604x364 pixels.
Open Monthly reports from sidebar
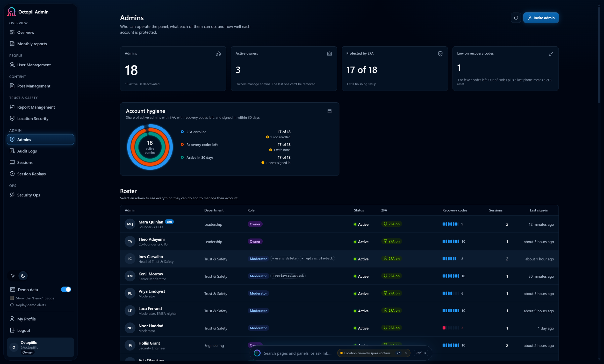tap(40, 44)
